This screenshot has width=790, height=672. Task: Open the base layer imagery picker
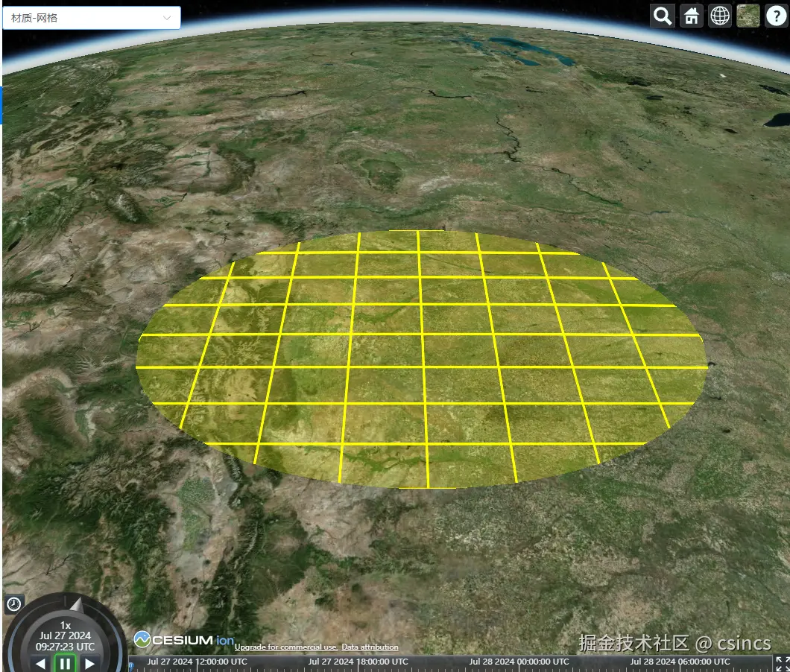(748, 16)
